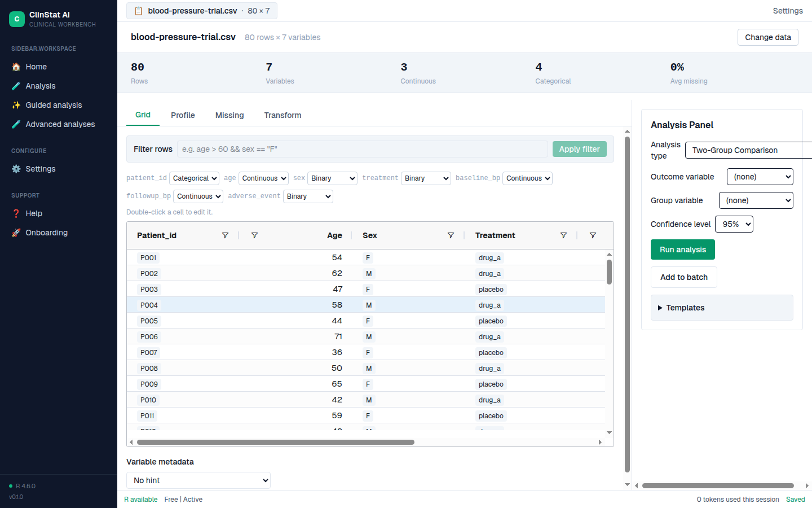Open baseline_bp variable type dropdown
This screenshot has height=508, width=812.
click(x=527, y=178)
